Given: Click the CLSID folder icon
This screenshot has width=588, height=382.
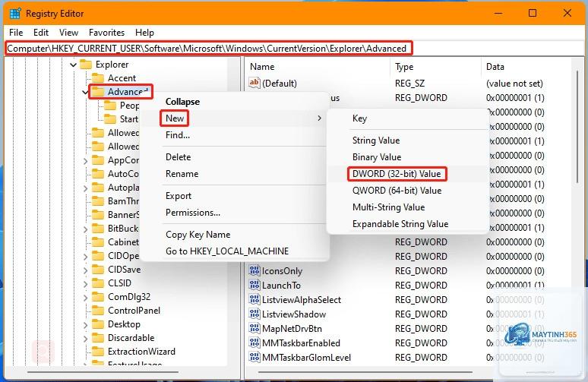Looking at the screenshot, I should pyautogui.click(x=98, y=283).
